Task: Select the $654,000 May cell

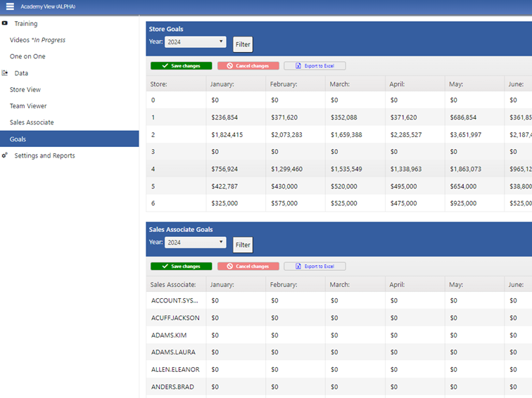Action: (475, 186)
